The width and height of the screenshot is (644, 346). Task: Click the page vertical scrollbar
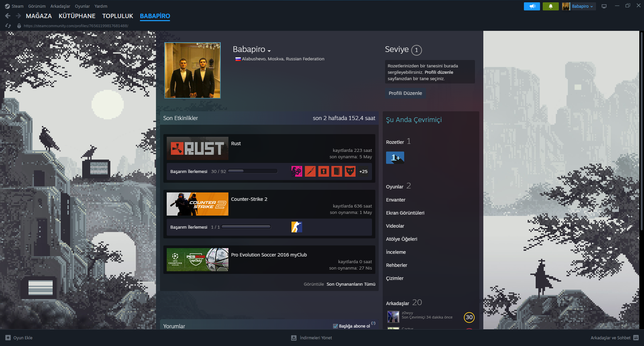coord(642,131)
